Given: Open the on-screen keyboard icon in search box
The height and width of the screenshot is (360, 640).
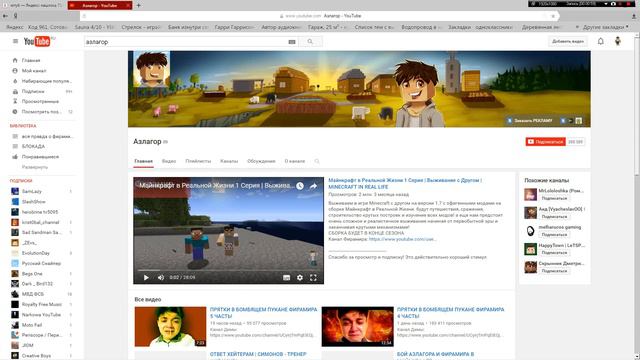Looking at the screenshot, I should coord(292,42).
